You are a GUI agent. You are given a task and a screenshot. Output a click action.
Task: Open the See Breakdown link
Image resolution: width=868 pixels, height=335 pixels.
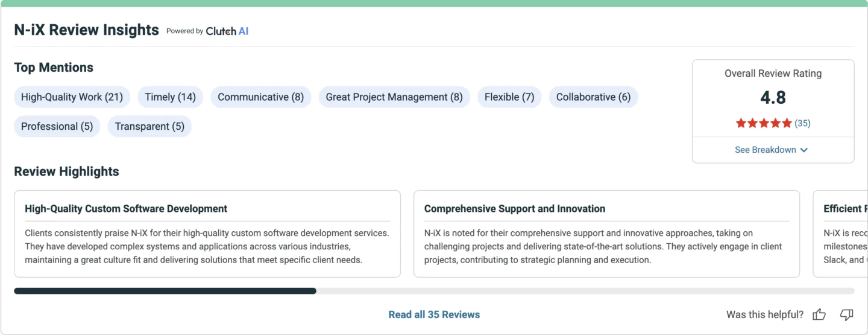point(772,150)
